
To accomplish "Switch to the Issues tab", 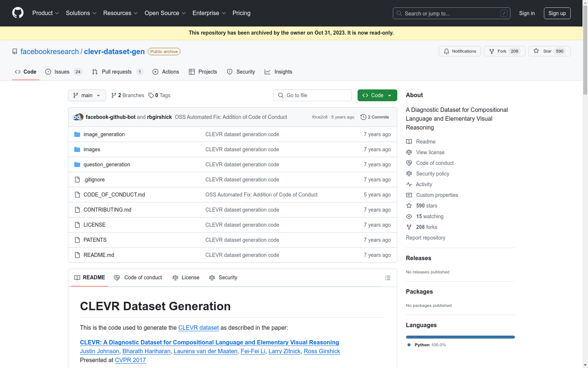I will point(64,72).
